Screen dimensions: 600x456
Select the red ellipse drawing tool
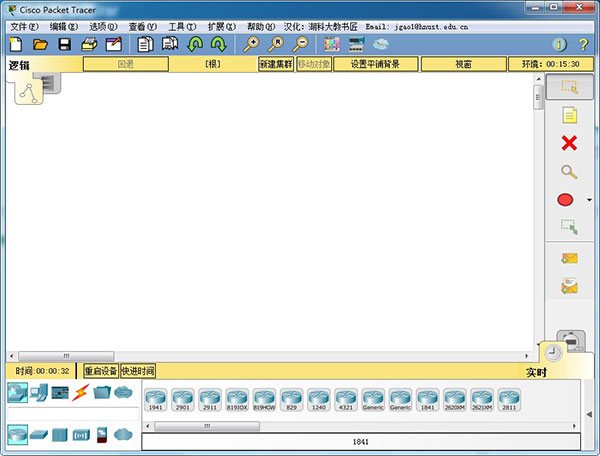565,200
